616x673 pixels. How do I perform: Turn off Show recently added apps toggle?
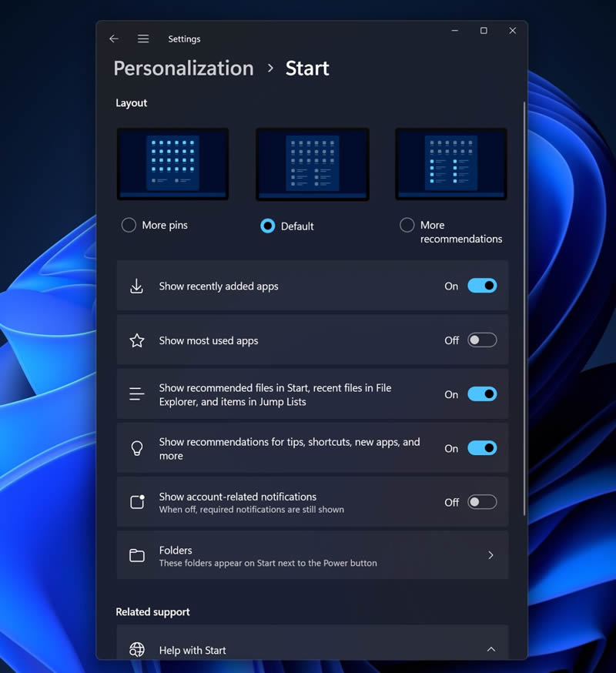[x=482, y=286]
